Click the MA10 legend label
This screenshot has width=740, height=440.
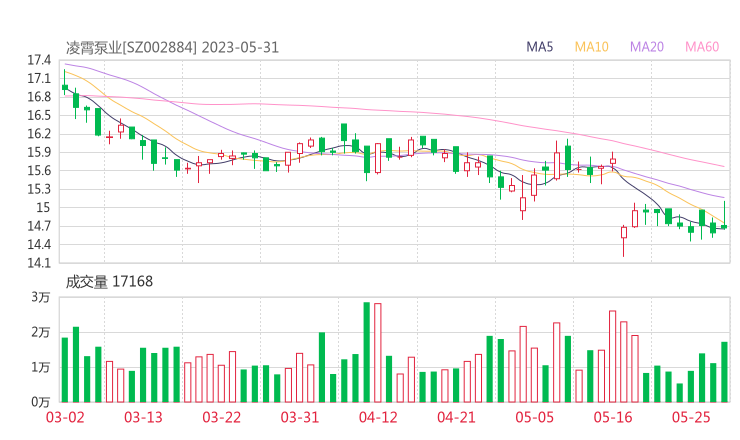point(591,47)
